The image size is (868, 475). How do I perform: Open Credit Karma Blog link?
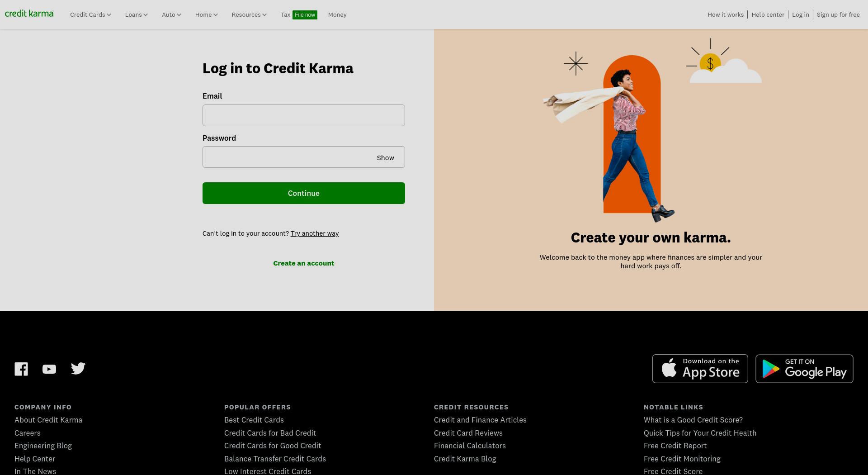click(465, 459)
